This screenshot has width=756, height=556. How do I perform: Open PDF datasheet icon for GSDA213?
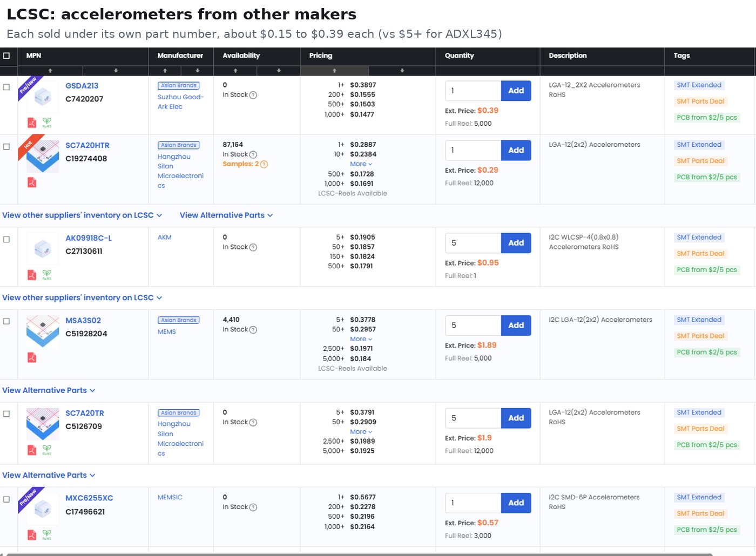[x=32, y=123]
